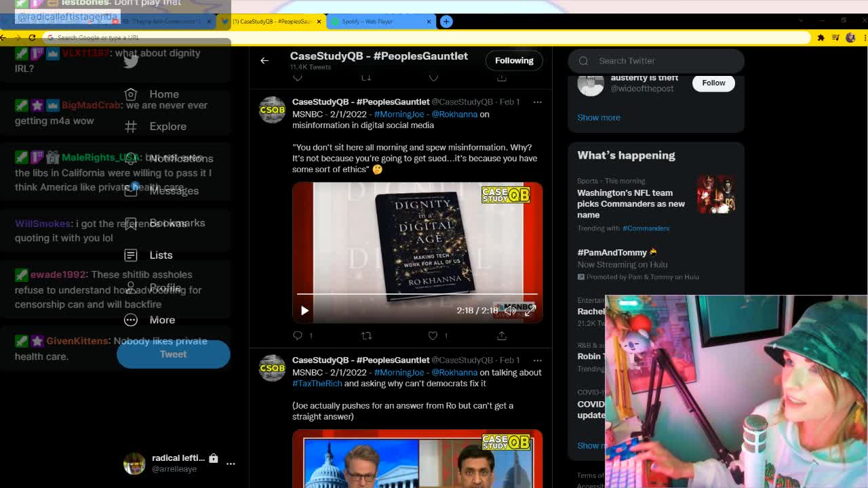Viewport: 868px width, 488px height.
Task: Play the Dignity in a Digital Age video
Action: coord(304,310)
